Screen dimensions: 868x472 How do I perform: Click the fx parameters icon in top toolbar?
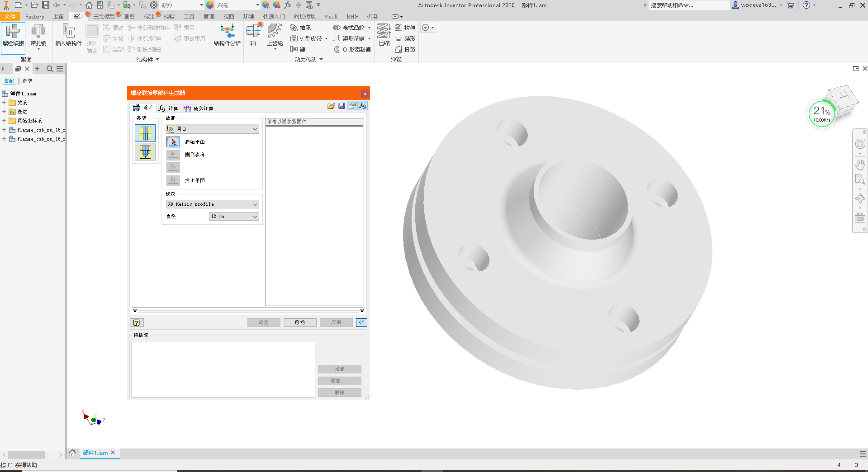(288, 5)
